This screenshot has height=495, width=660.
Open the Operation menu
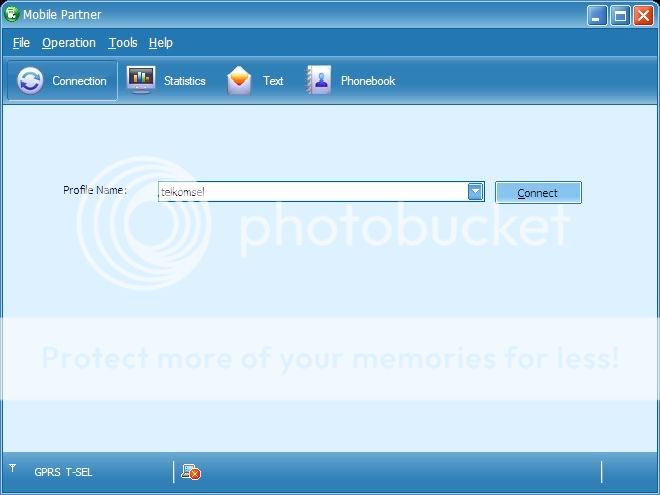point(69,43)
